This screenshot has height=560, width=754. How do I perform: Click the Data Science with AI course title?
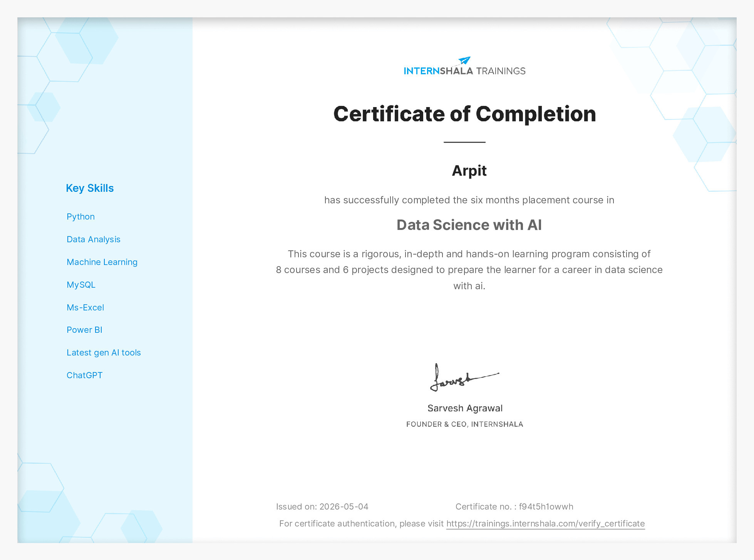click(x=469, y=225)
